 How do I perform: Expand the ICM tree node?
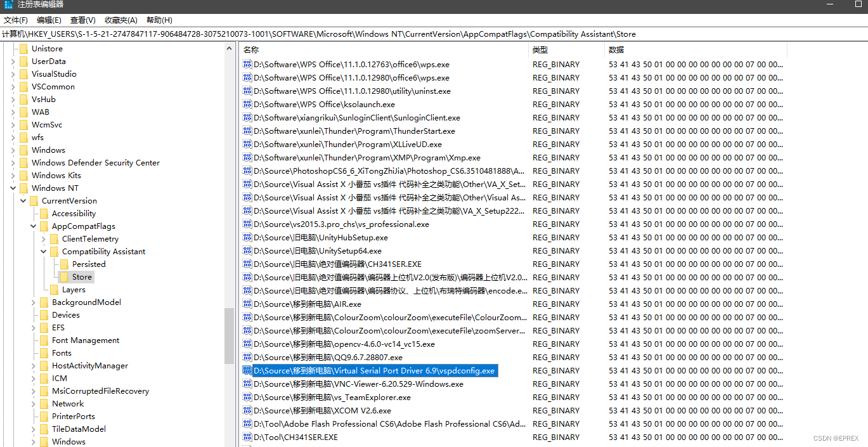point(34,379)
